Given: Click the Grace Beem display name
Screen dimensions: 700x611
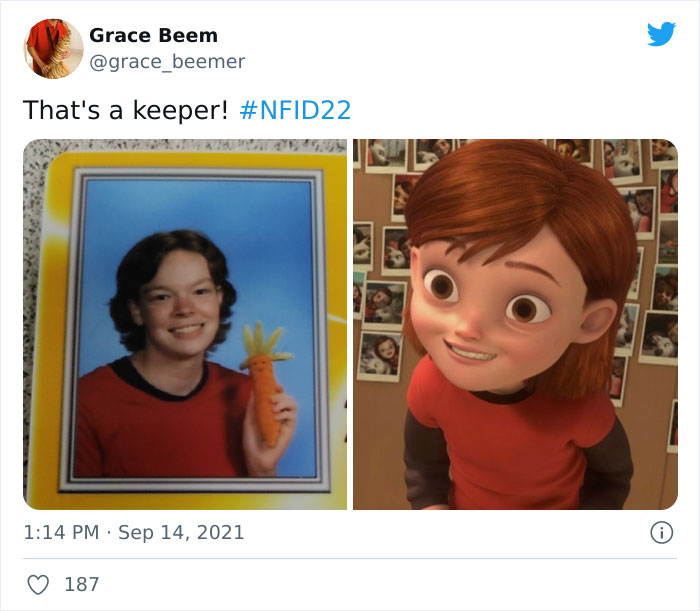Looking at the screenshot, I should tap(153, 35).
